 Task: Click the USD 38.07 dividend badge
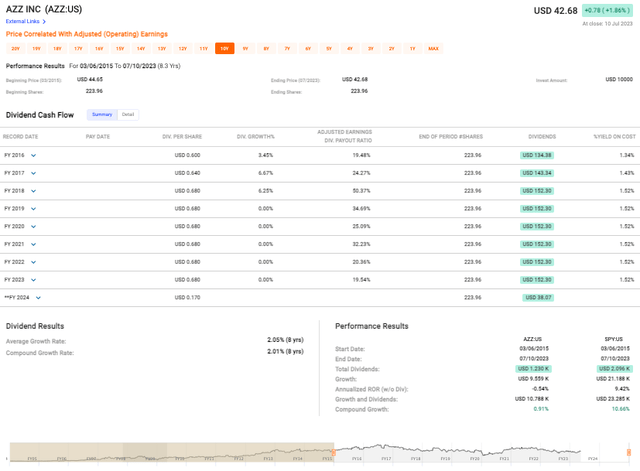[x=538, y=298]
